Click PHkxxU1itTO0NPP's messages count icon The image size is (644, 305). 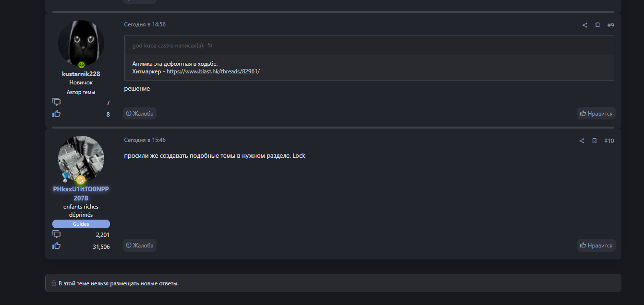click(57, 234)
